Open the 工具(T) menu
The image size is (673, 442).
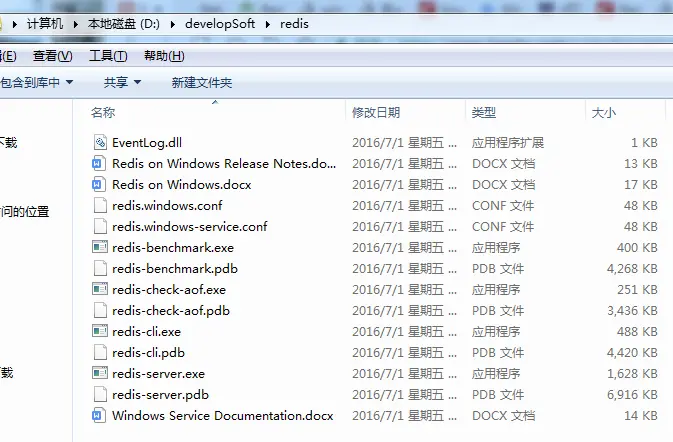(108, 56)
